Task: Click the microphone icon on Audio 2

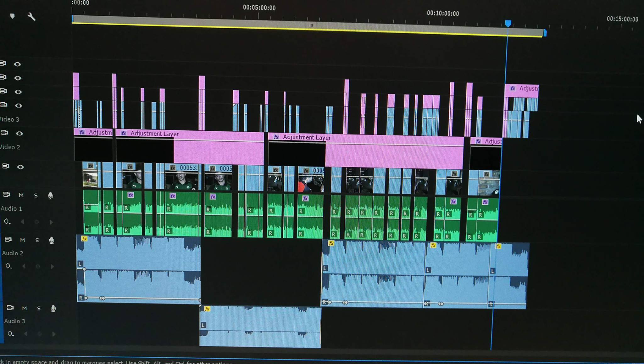Action: tap(52, 240)
